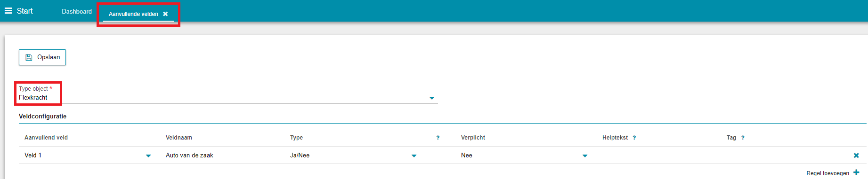Click the Veldnaam column header

click(179, 138)
